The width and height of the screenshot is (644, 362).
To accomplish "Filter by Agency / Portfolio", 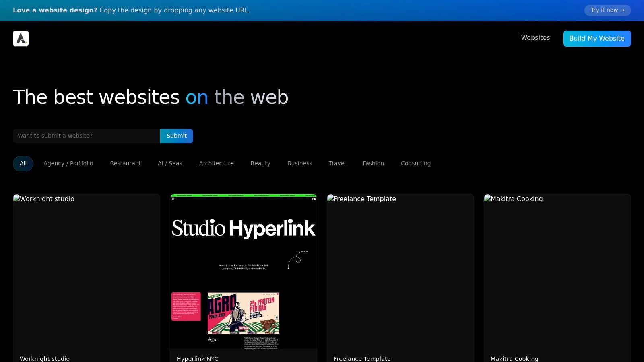I will [x=68, y=163].
